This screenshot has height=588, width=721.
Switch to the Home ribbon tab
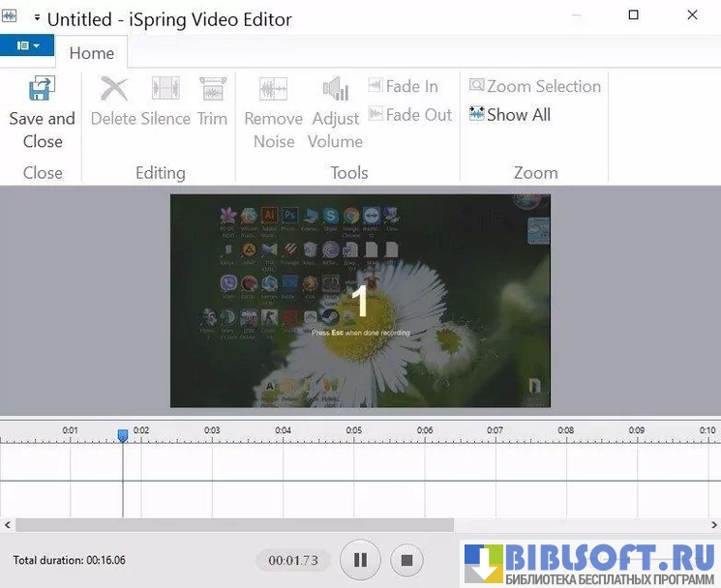(92, 53)
